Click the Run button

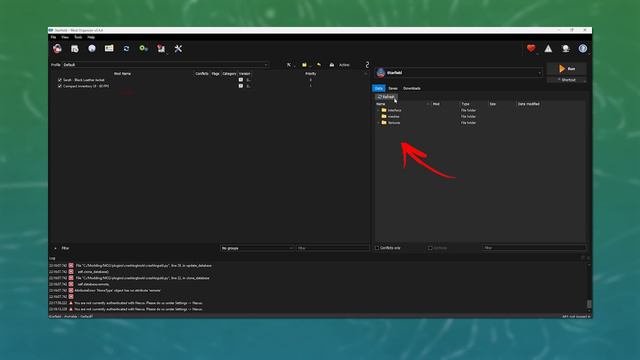pos(567,69)
